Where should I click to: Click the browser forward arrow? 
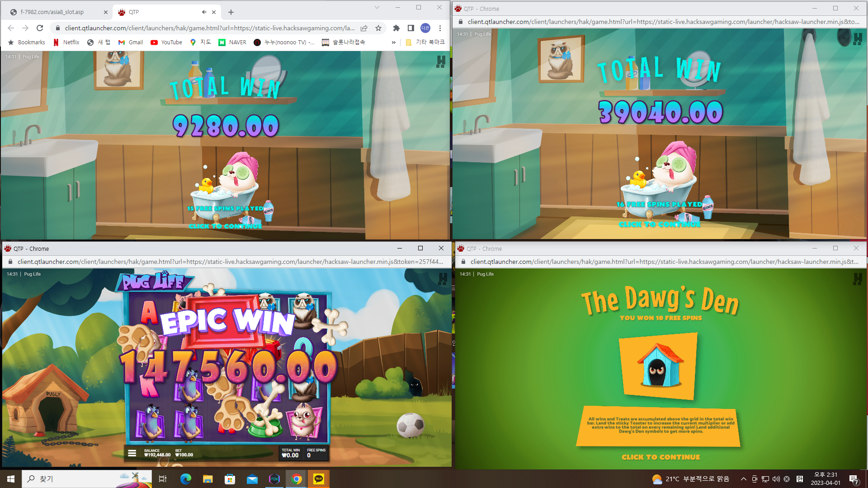25,28
